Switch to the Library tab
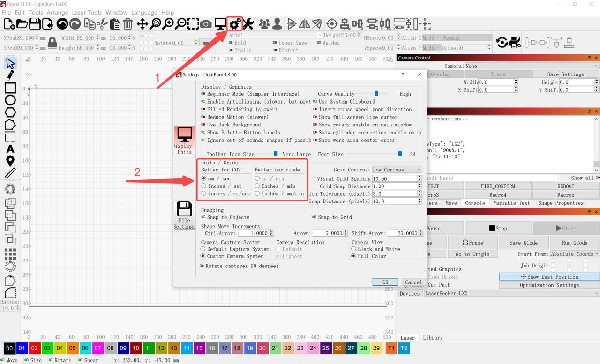This screenshot has height=364, width=600. point(433,337)
